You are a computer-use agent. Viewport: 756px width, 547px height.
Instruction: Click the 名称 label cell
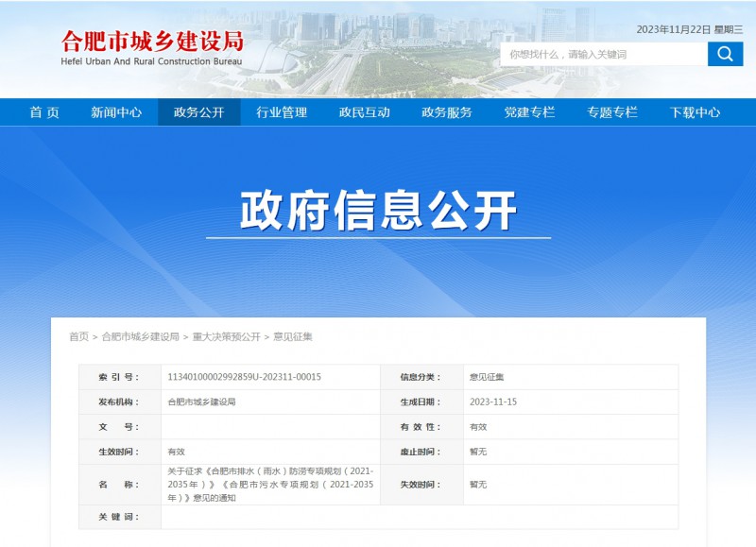pyautogui.click(x=120, y=485)
